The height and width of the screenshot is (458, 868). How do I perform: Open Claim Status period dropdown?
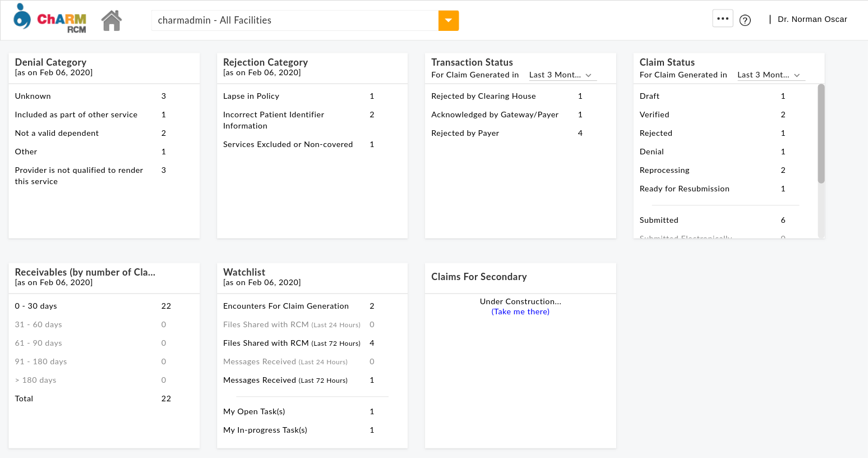770,75
